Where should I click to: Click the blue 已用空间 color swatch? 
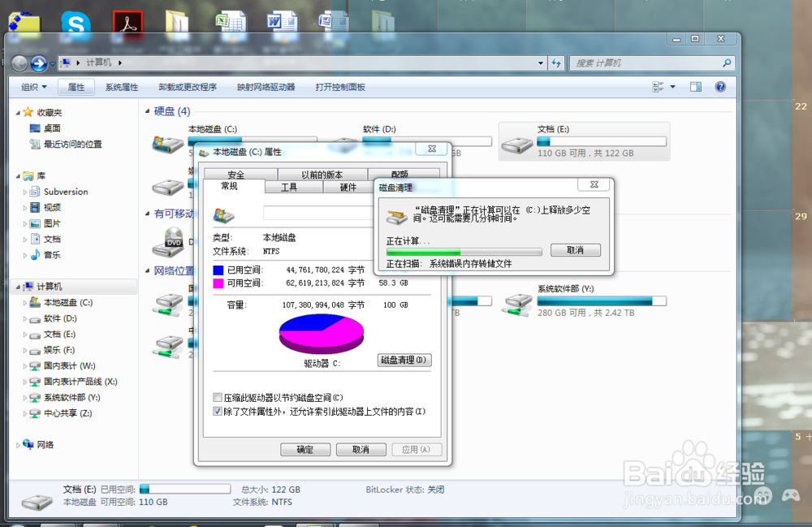(218, 270)
